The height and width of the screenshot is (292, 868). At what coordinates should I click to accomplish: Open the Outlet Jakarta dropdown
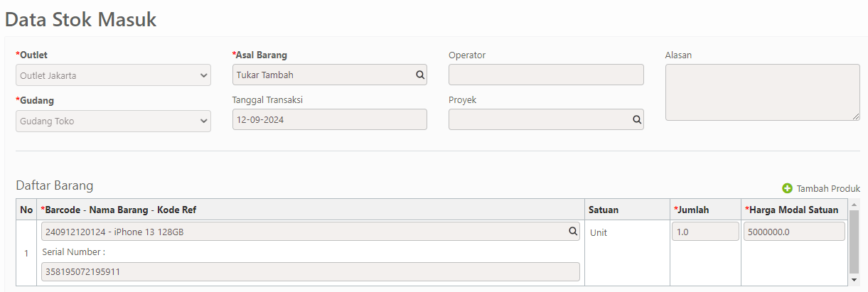pyautogui.click(x=113, y=75)
